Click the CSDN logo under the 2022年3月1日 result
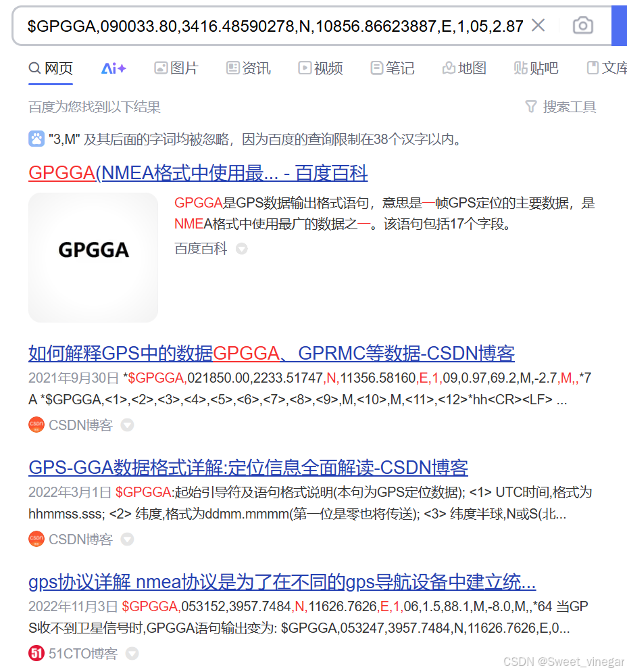This screenshot has width=627, height=672. [36, 539]
